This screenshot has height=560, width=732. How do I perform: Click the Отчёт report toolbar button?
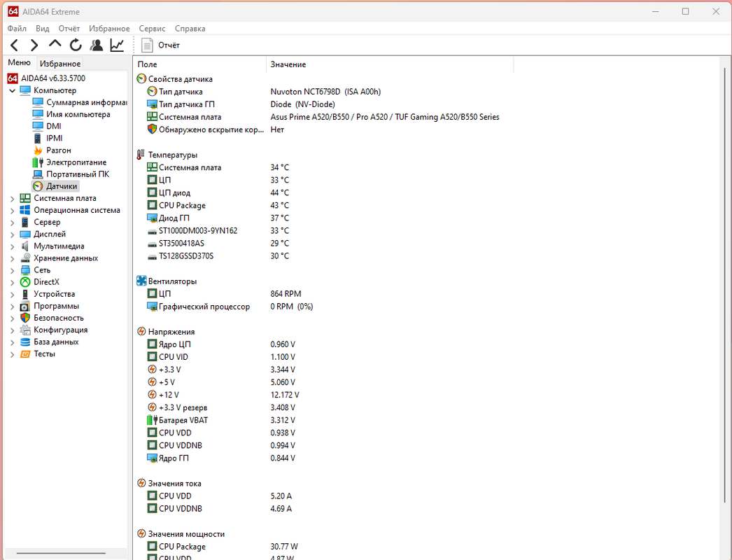point(160,45)
